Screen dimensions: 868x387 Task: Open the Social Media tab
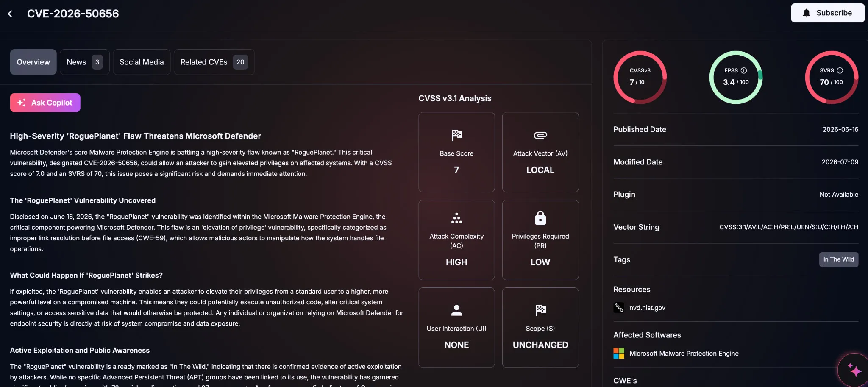142,62
